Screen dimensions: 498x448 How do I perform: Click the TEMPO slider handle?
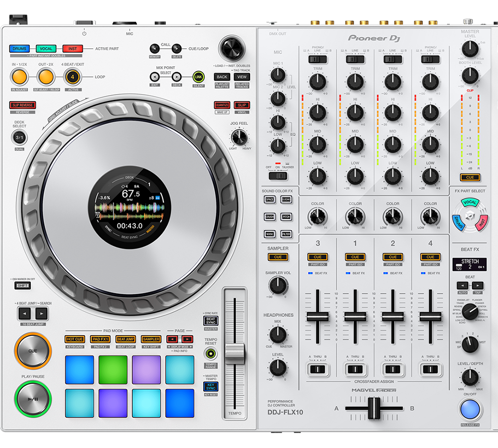(235, 353)
